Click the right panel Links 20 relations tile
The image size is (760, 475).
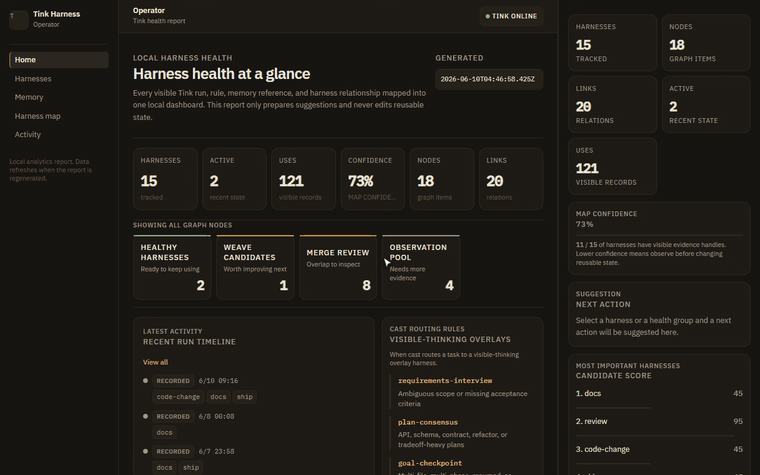[x=613, y=104]
